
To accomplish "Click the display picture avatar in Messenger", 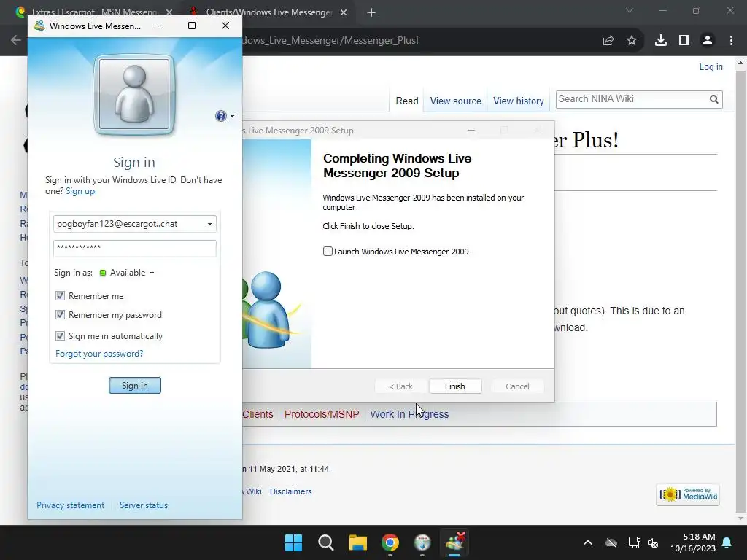I will 134,94.
